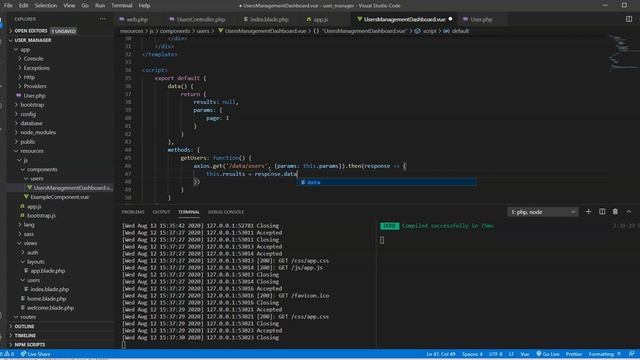
Task: Maximize the panel using the up chevron
Action: tap(629, 211)
